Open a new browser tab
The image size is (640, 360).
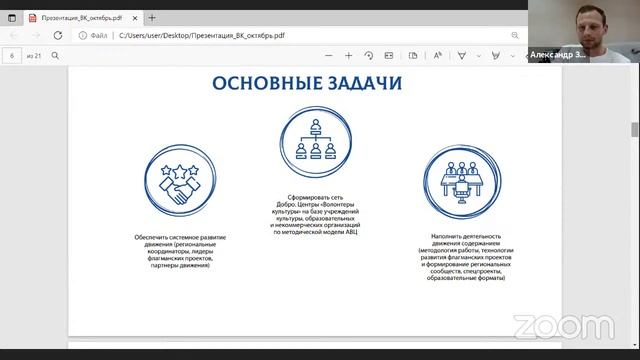(x=152, y=18)
